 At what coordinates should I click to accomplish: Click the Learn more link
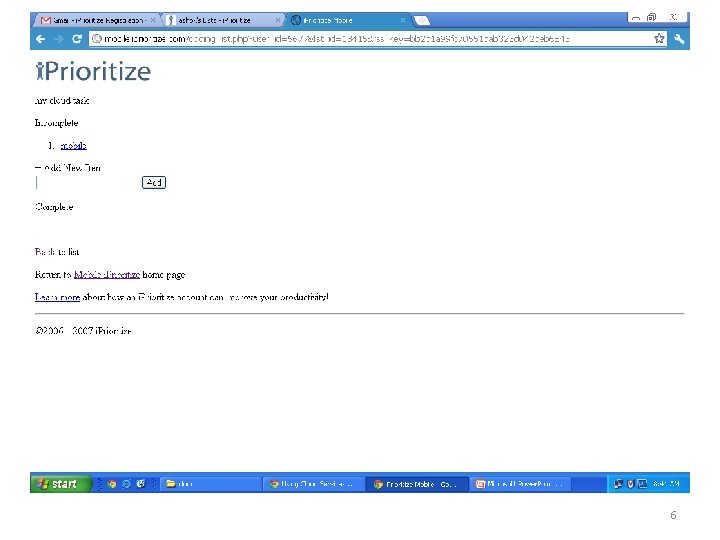(x=57, y=297)
